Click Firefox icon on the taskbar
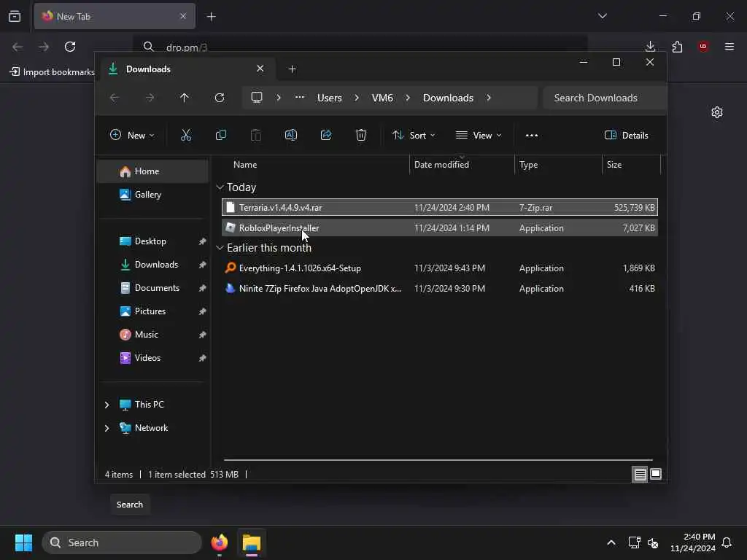 (219, 542)
